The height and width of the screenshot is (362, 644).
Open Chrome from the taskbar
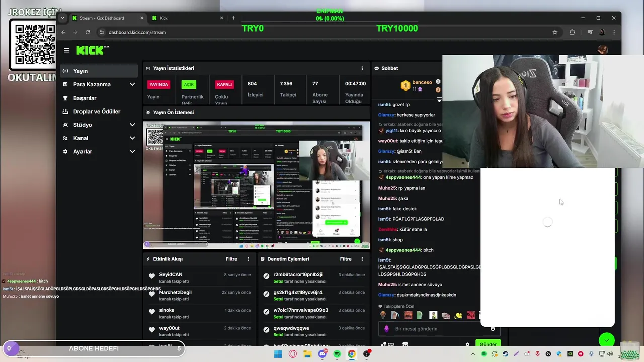click(x=352, y=354)
